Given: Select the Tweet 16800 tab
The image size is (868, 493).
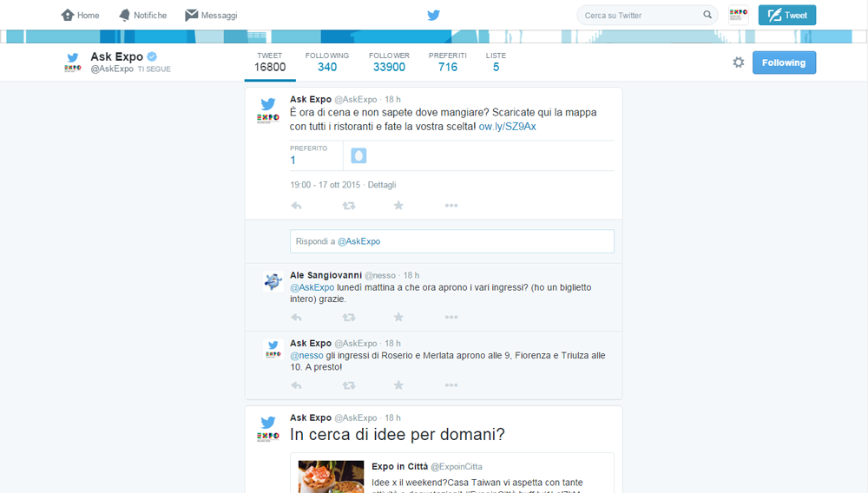Looking at the screenshot, I should click(x=270, y=62).
